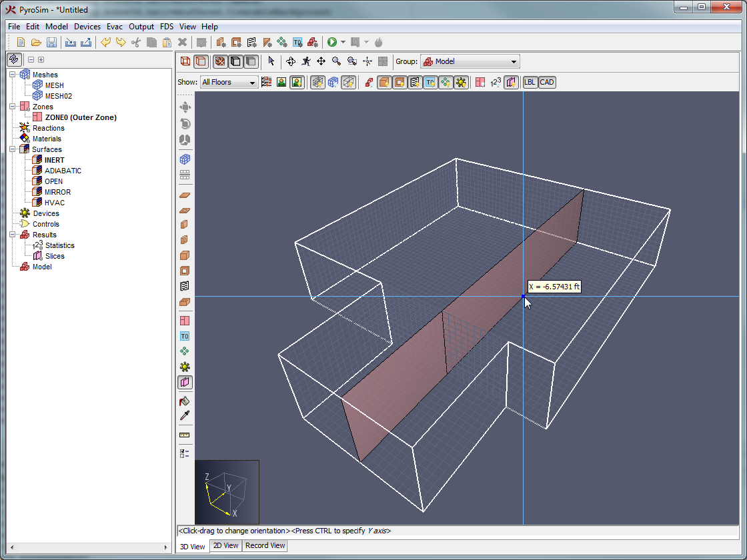The width and height of the screenshot is (747, 560).
Task: Select the Split Mesh tool in side toolbar
Action: (x=185, y=175)
